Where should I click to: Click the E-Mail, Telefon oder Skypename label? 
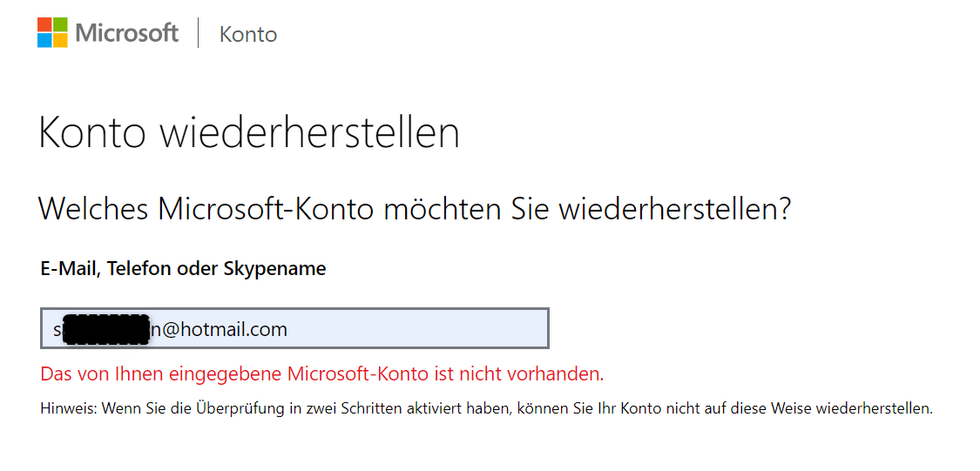(x=183, y=269)
